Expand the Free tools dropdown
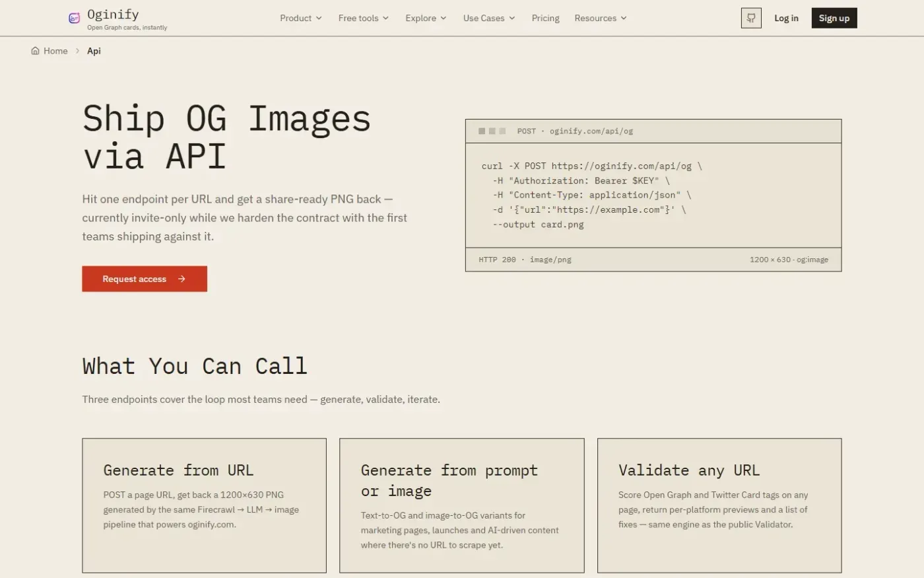The width and height of the screenshot is (924, 578). pyautogui.click(x=364, y=18)
